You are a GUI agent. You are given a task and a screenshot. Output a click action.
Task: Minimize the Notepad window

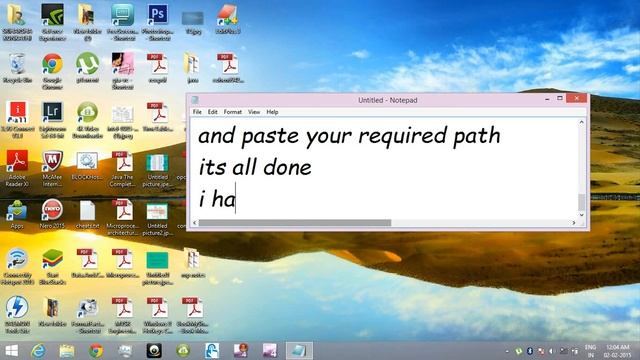coord(547,99)
